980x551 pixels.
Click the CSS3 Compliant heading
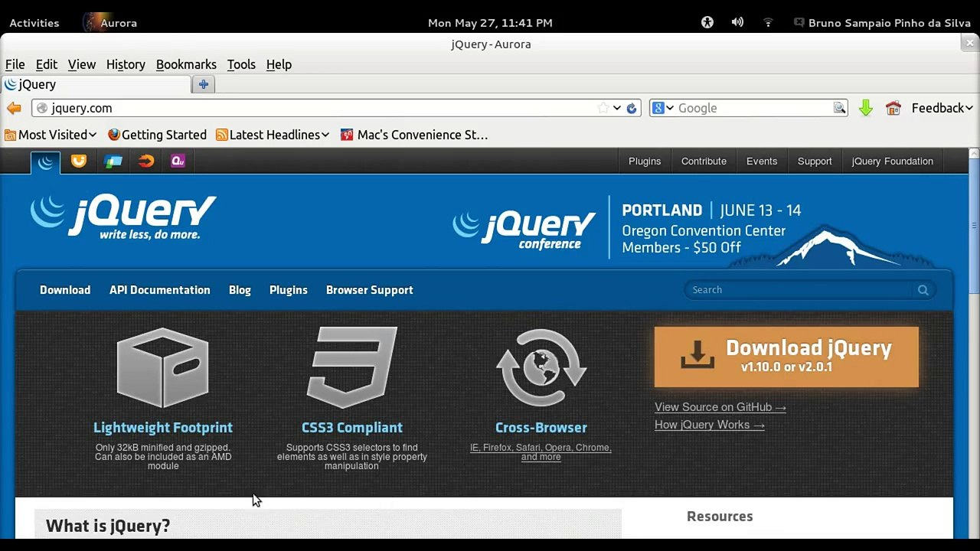352,428
